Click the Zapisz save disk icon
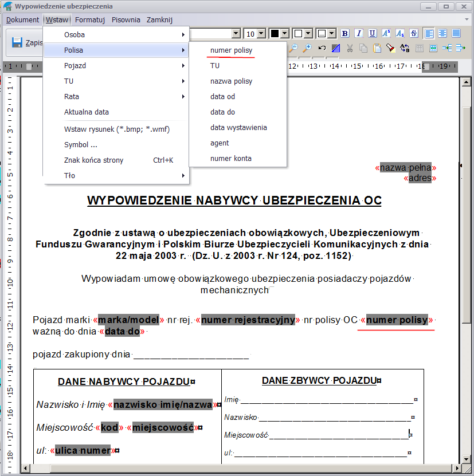The width and height of the screenshot is (474, 476). coord(17,42)
